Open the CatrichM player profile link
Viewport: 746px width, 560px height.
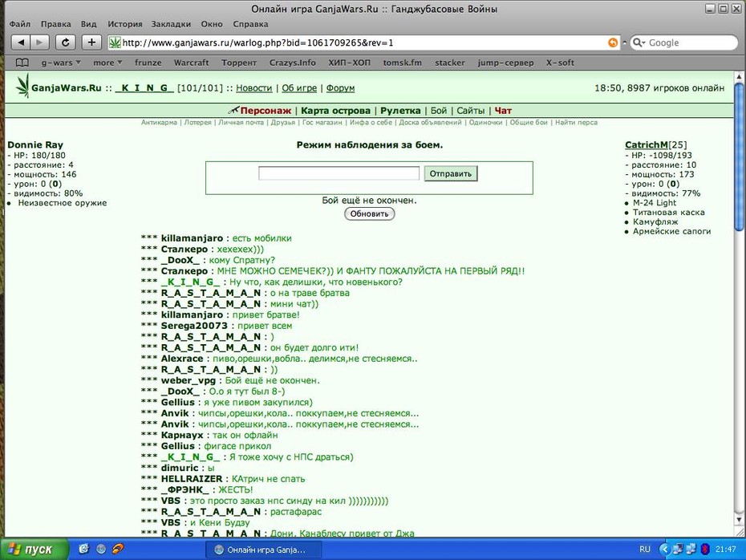click(x=647, y=144)
